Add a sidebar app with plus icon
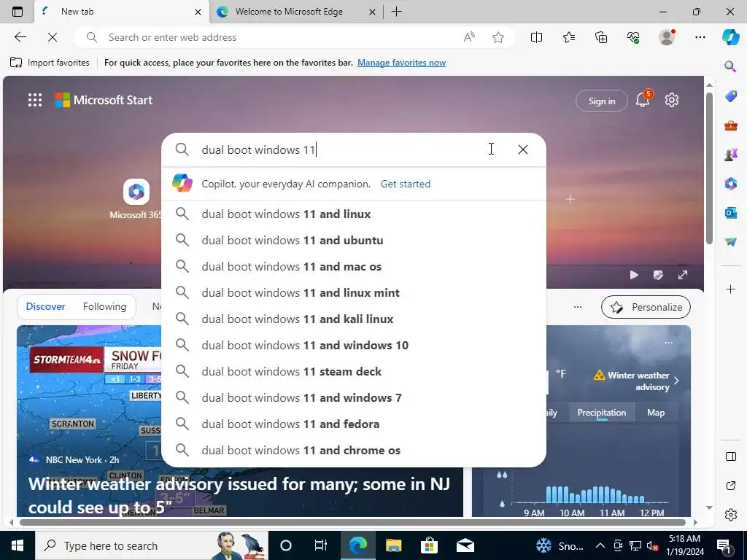Image resolution: width=747 pixels, height=560 pixels. (730, 289)
